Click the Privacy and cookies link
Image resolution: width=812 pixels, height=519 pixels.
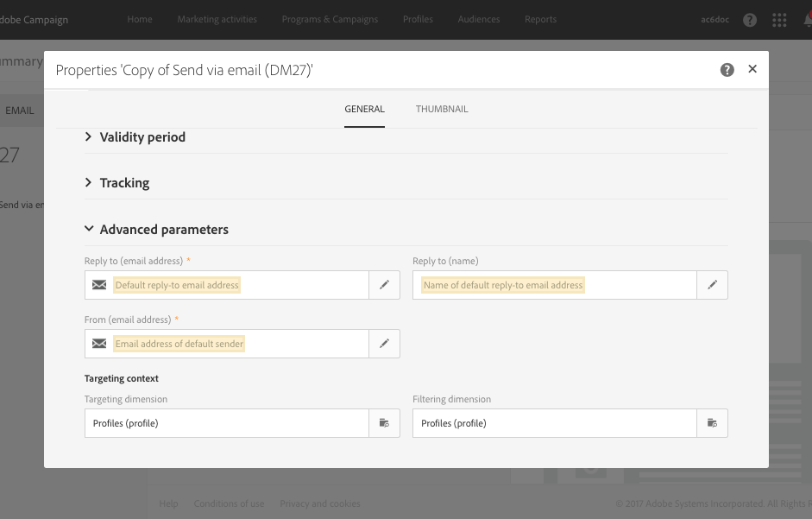(x=320, y=504)
